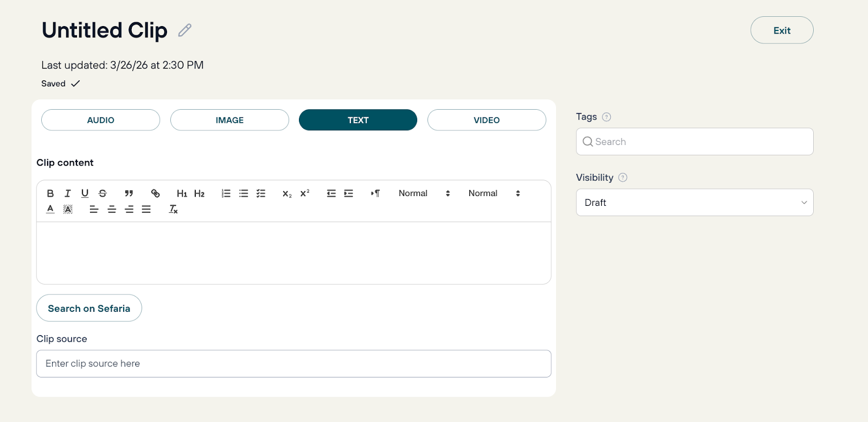Viewport: 868px width, 422px height.
Task: Click the pencil icon to rename clip
Action: [x=185, y=30]
